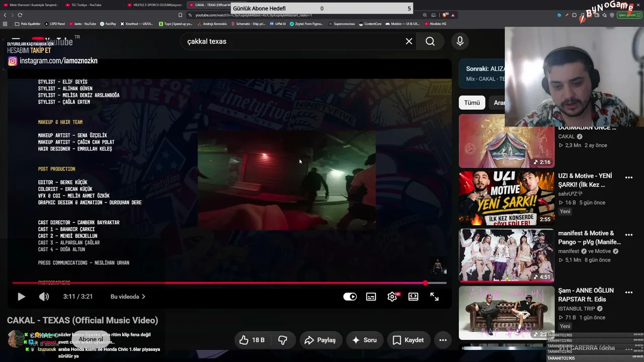Reload the page with the refresh icon
Image resolution: width=644 pixels, height=362 pixels.
coord(20,15)
